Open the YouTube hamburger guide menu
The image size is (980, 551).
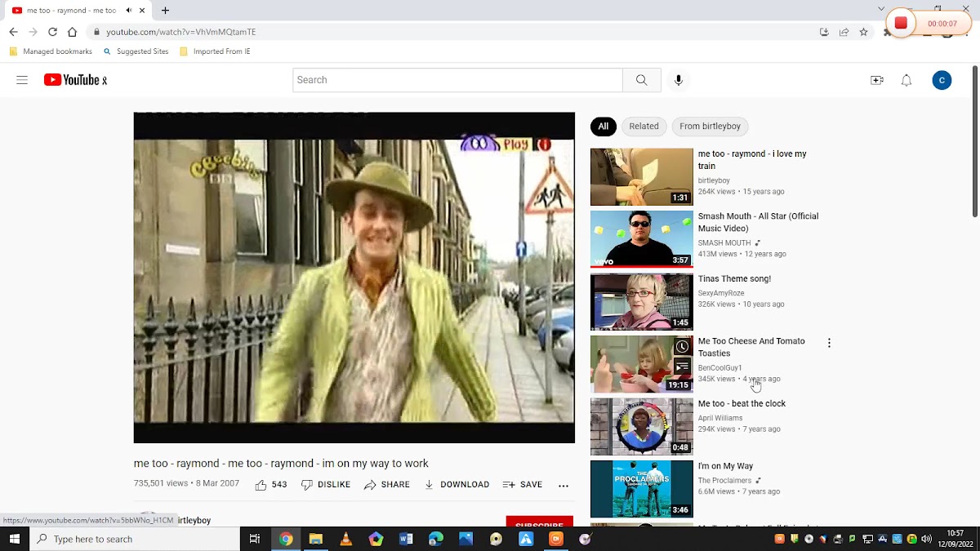click(x=22, y=80)
